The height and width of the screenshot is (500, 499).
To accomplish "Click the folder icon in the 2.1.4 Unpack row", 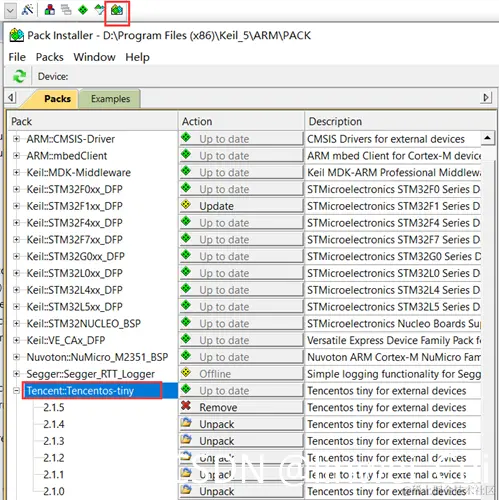I will [x=186, y=423].
